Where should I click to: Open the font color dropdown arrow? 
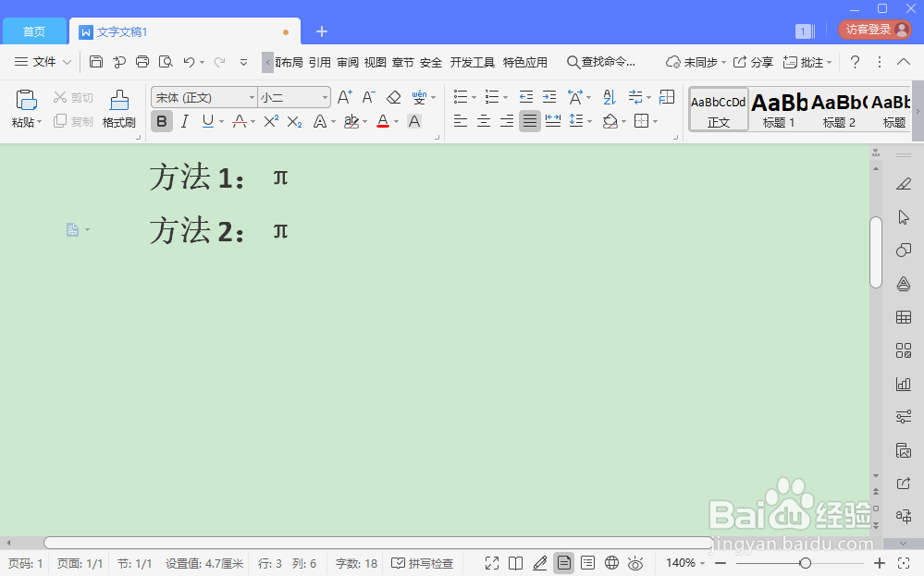[396, 120]
